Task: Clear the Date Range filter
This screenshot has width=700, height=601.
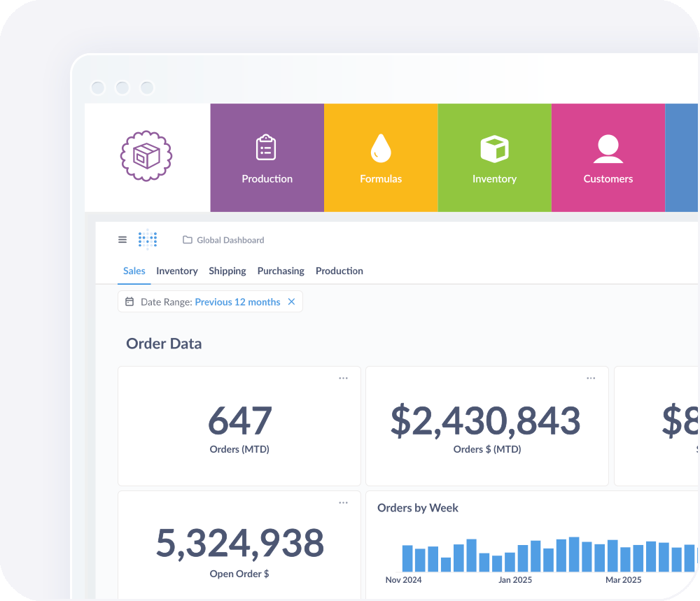Action: tap(292, 302)
